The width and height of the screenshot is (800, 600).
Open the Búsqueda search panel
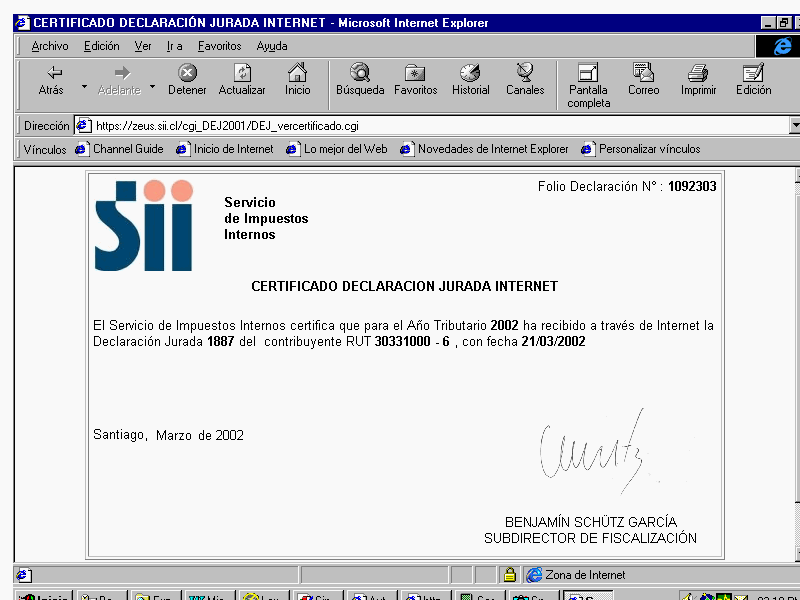tap(360, 80)
